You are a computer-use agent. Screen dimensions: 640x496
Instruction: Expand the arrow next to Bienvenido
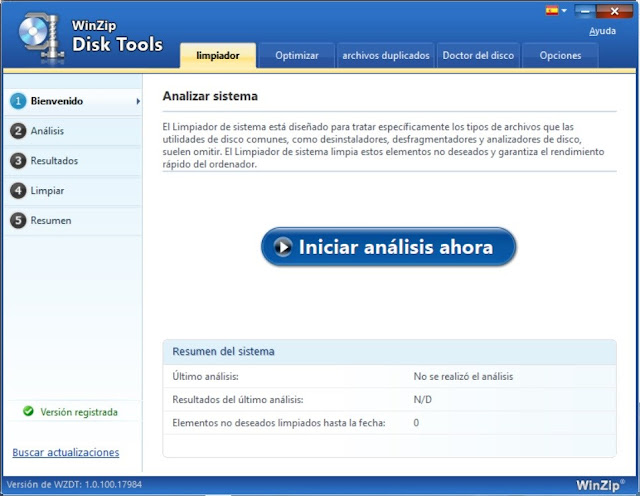coord(138,101)
